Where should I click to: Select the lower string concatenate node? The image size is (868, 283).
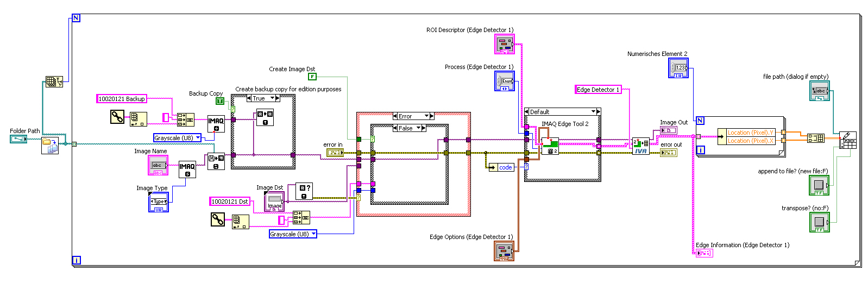[x=301, y=217]
